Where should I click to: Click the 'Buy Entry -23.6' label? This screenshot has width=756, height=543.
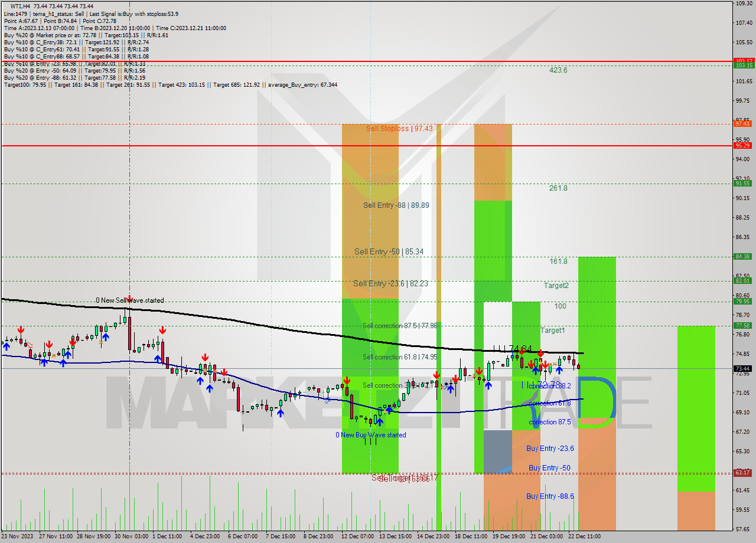pos(550,449)
